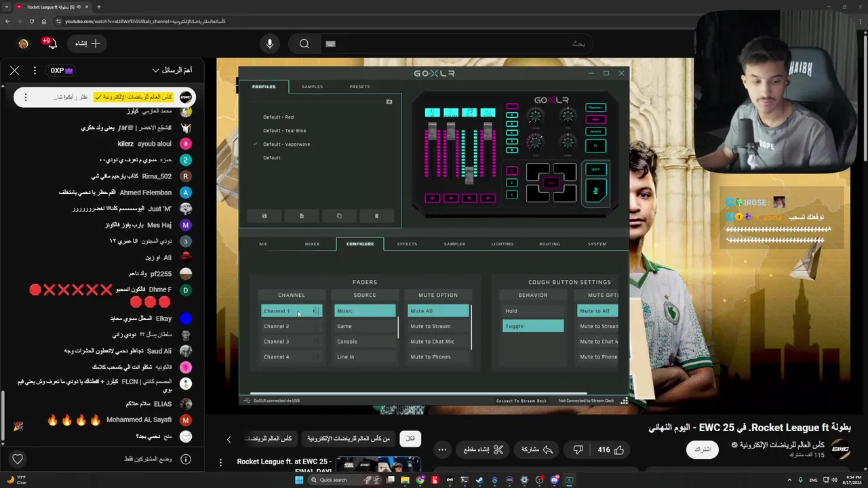Open YouTube notifications bell
The image size is (868, 488).
point(51,43)
